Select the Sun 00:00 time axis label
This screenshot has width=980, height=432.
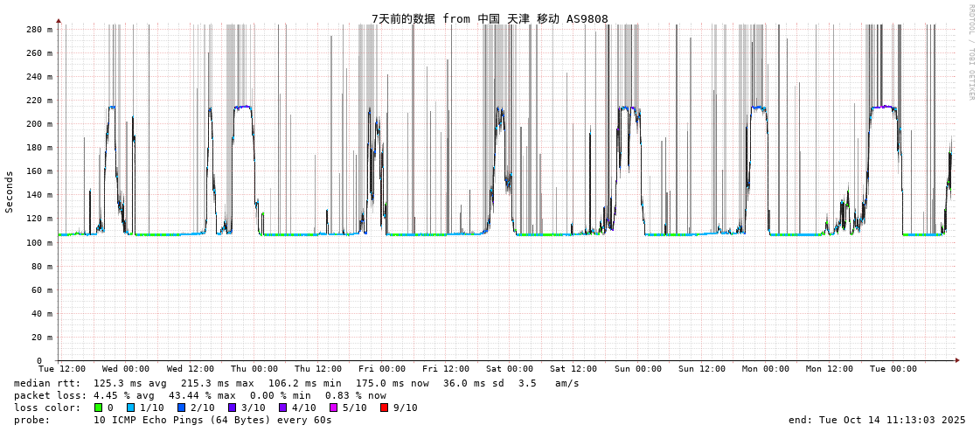tap(638, 369)
